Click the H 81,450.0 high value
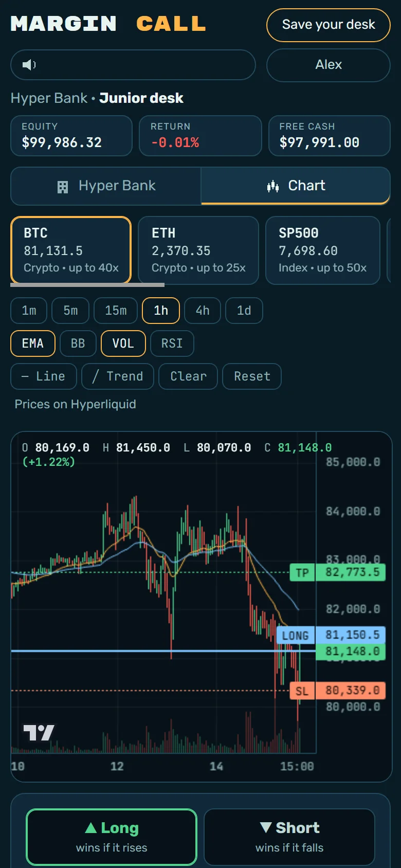This screenshot has width=401, height=868. pos(136,448)
